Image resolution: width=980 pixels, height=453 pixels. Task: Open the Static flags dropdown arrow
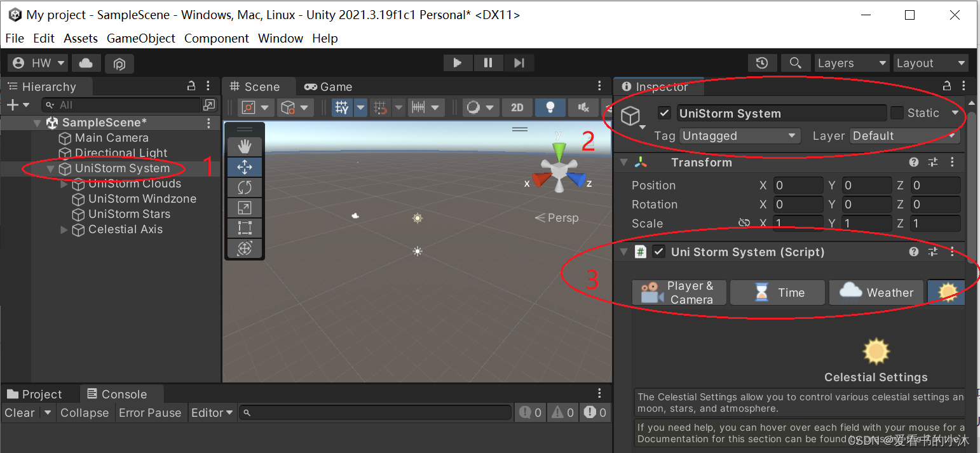tap(955, 113)
